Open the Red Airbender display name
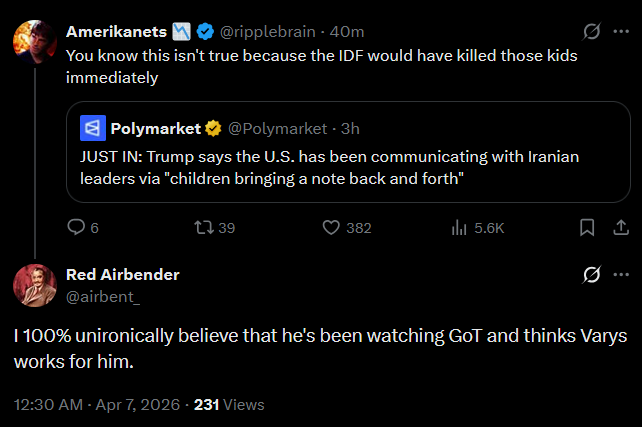The height and width of the screenshot is (427, 642). point(122,274)
